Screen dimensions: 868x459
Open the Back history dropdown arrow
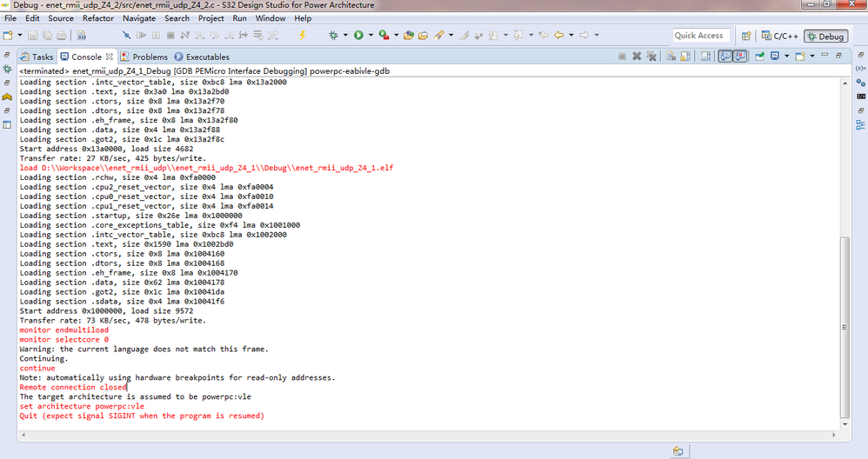[571, 36]
